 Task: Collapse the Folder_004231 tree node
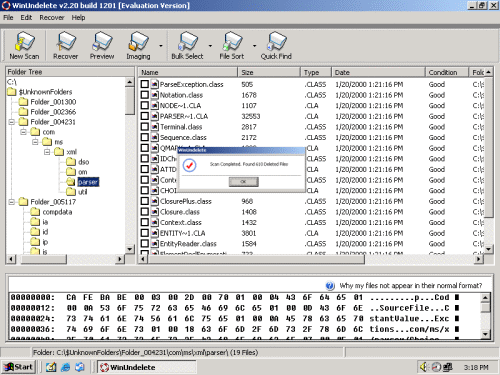coord(12,122)
